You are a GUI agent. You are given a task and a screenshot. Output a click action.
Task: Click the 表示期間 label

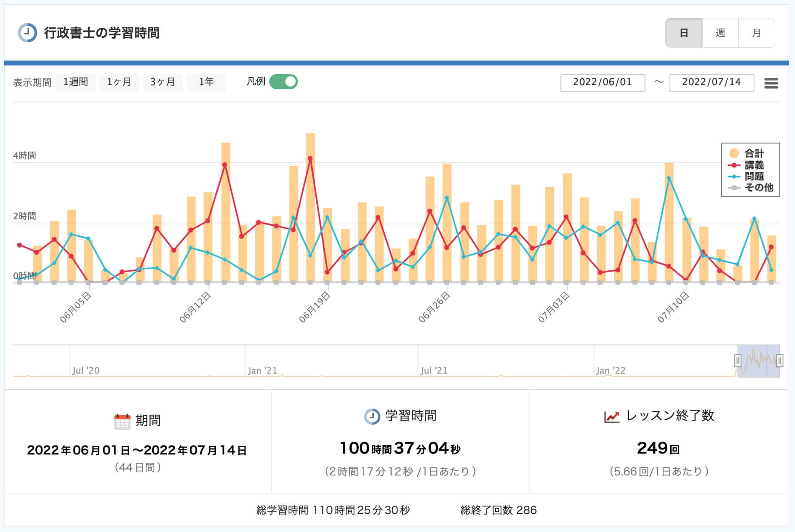point(32,83)
